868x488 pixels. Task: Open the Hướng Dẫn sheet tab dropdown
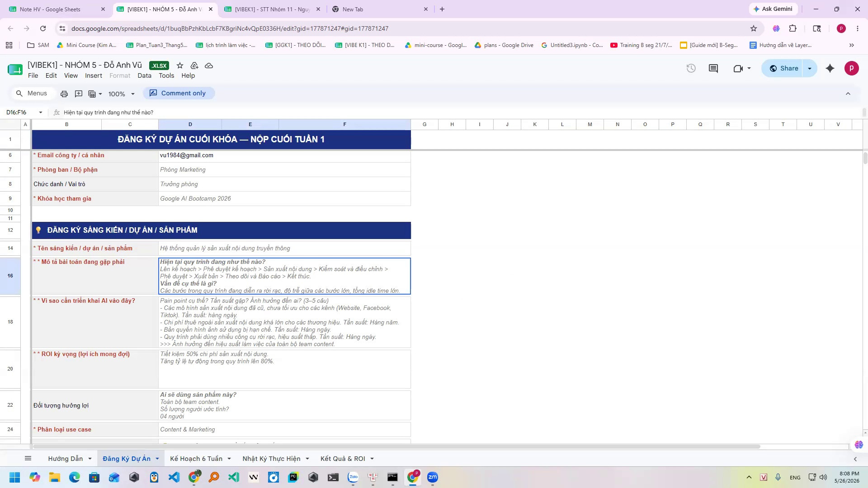[90, 459]
